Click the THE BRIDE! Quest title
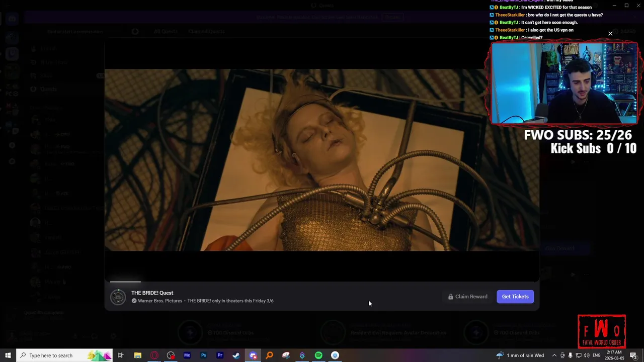 click(152, 293)
